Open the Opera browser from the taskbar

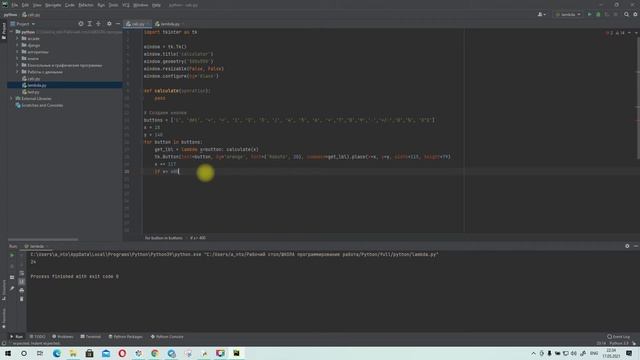122,353
